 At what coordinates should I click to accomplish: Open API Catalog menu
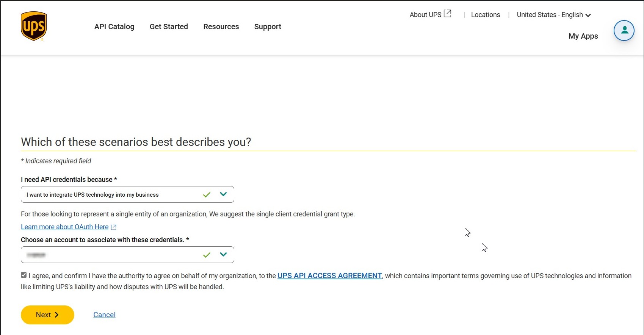tap(114, 27)
